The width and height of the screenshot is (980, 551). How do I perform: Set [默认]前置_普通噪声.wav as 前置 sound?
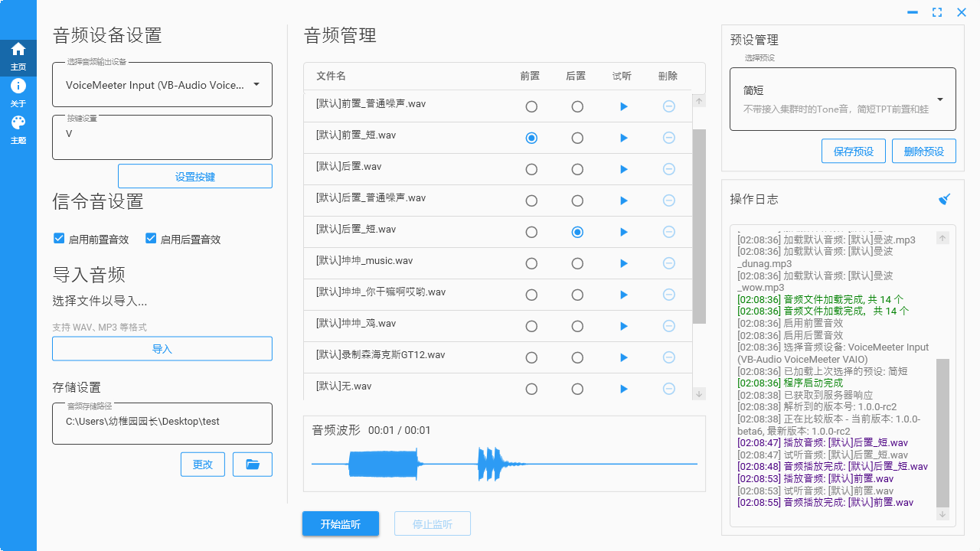(531, 106)
